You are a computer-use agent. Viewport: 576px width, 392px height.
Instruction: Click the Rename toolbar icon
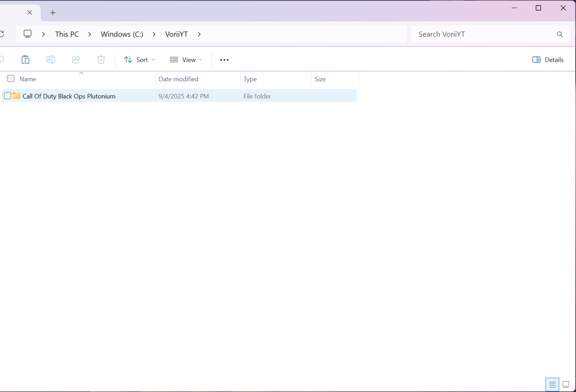[51, 60]
